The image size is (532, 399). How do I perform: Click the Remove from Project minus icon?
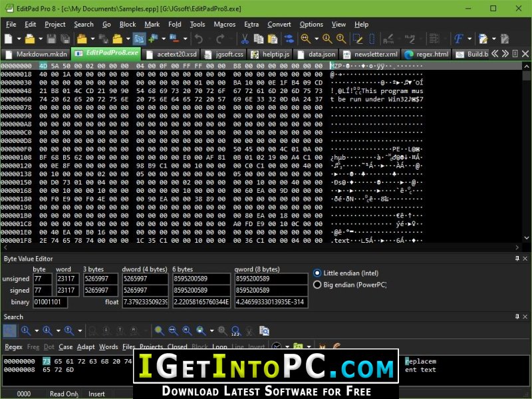(x=174, y=39)
